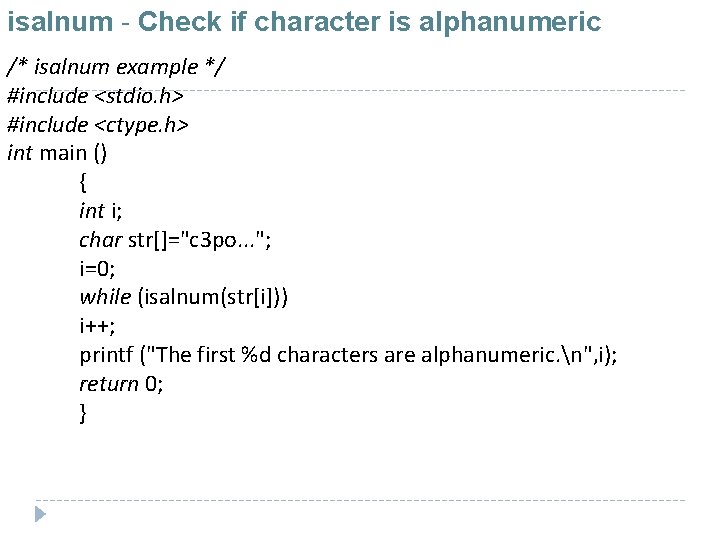Click the italic 'char' keyword
The image size is (720, 540).
point(100,240)
